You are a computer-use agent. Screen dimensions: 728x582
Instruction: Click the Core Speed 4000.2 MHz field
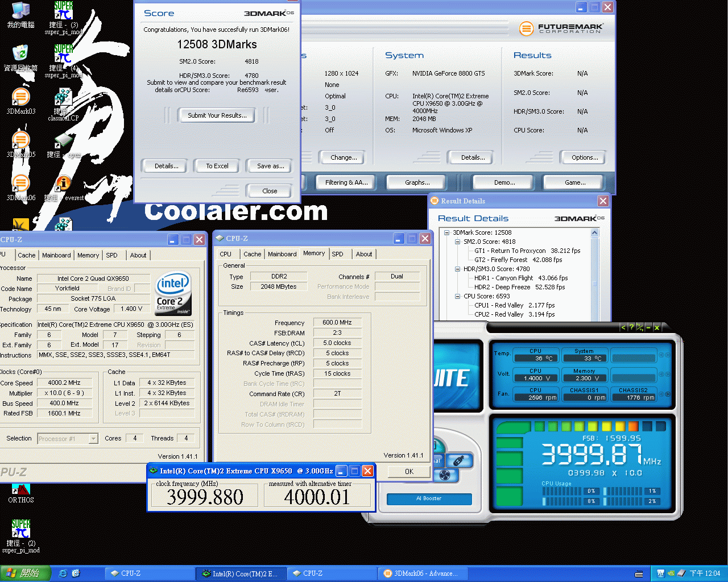point(64,383)
